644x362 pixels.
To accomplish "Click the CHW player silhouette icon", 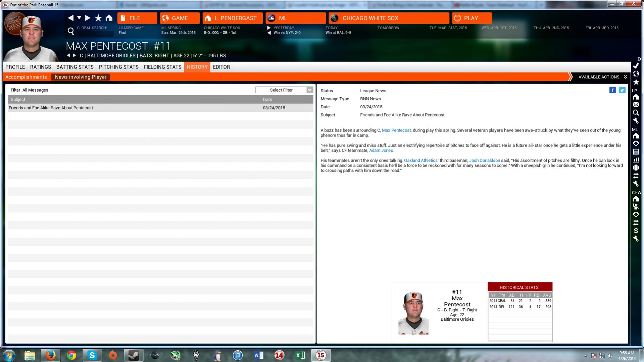I will click(x=636, y=207).
